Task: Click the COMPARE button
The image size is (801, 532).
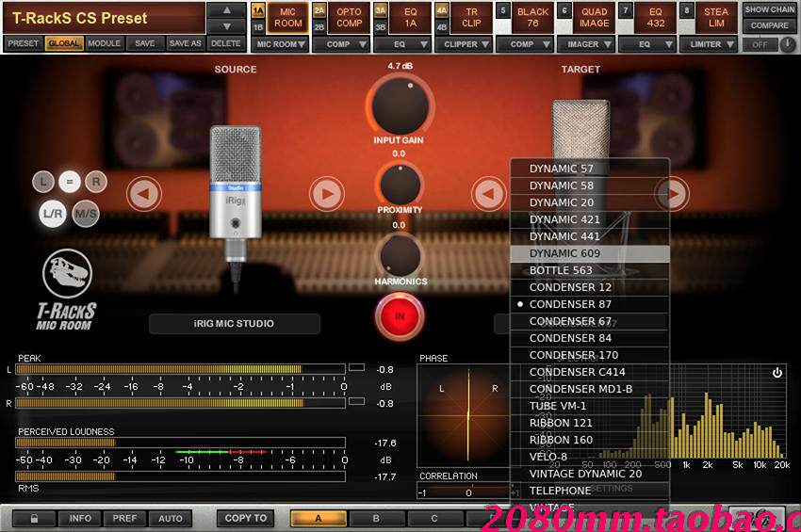Action: tap(770, 25)
